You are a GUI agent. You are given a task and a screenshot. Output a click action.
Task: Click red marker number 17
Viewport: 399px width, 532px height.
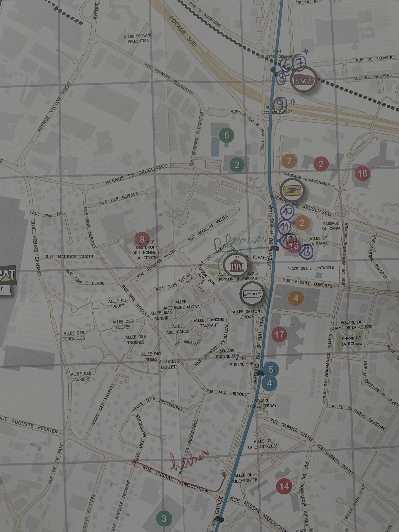click(x=279, y=334)
